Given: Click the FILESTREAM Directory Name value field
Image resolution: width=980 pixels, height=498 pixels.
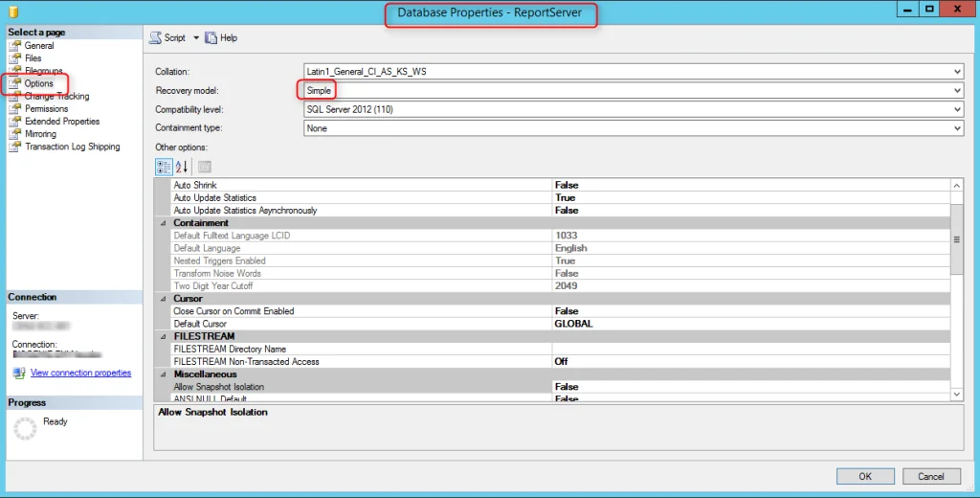Looking at the screenshot, I should coord(751,350).
